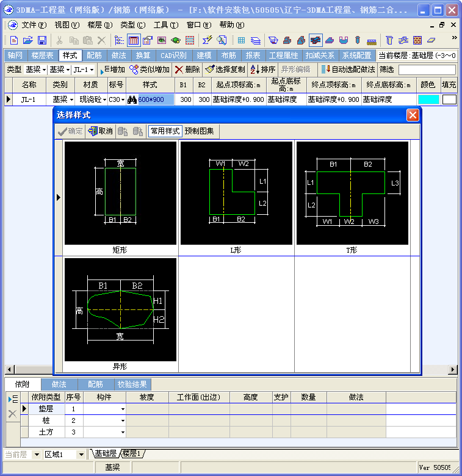Open first 类型 基梁 dropdown
Screen dimensions: 462x476
coord(44,70)
